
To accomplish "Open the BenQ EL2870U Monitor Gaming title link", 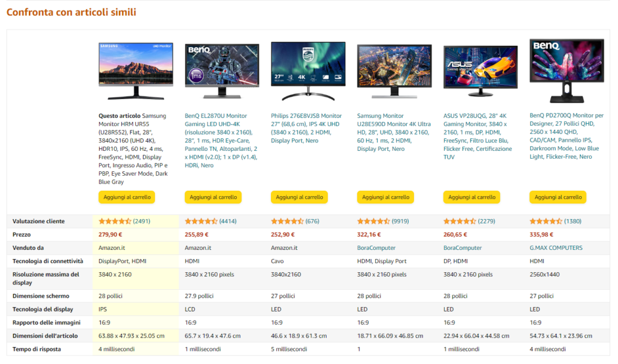I will [221, 141].
